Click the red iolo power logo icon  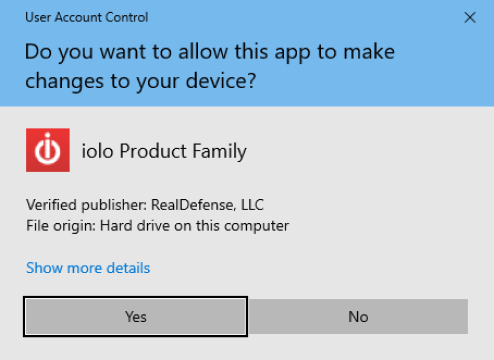tap(48, 150)
